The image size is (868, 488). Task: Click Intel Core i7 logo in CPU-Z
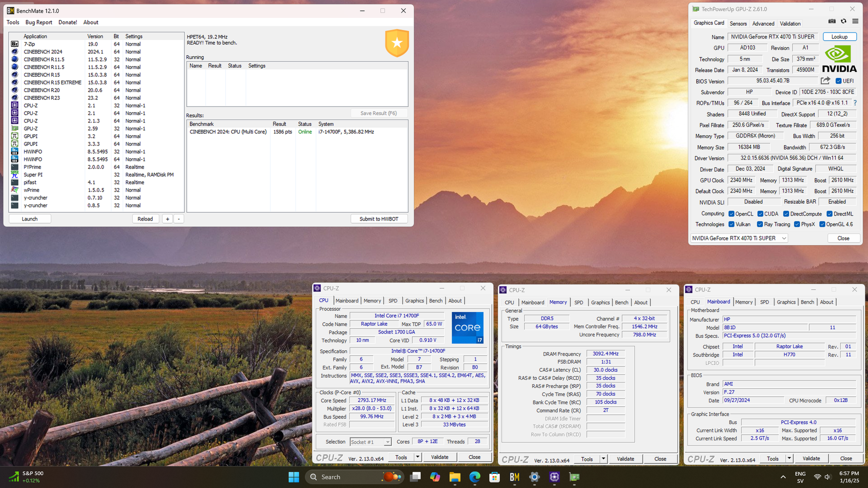pos(467,328)
